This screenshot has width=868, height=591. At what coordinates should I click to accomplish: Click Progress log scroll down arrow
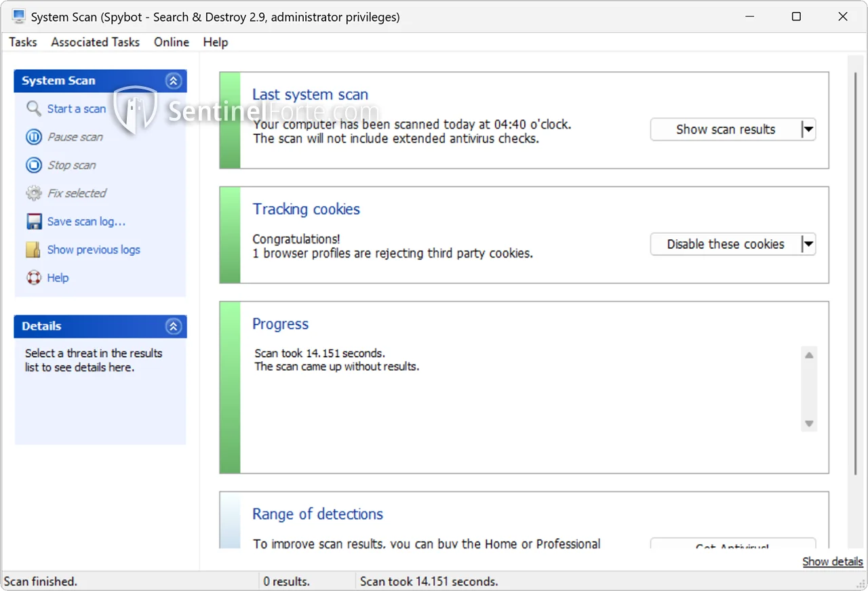(x=808, y=424)
